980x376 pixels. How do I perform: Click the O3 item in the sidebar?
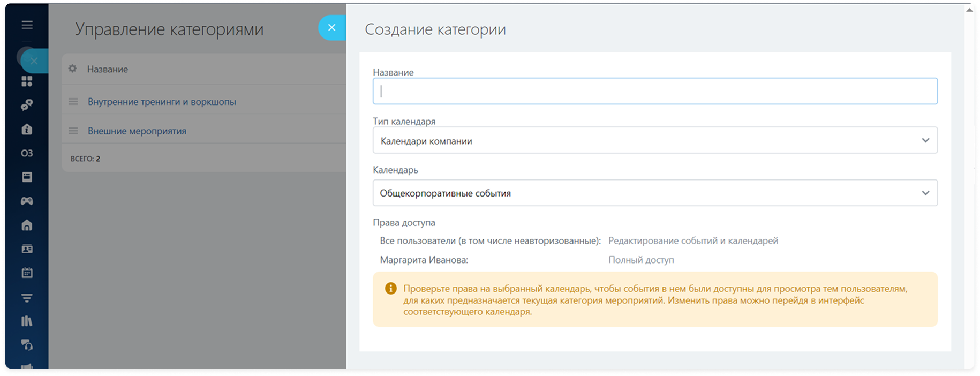pyautogui.click(x=27, y=153)
